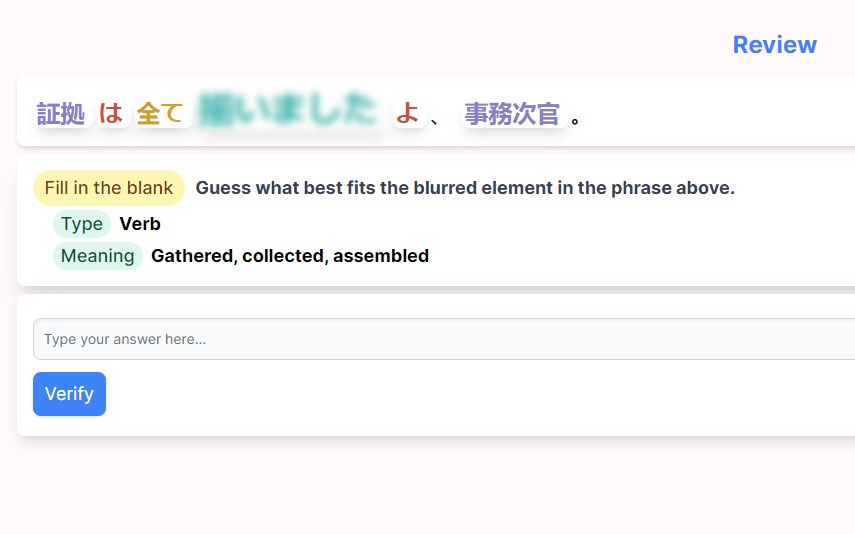
Task: Select the particle よ
Action: click(x=408, y=113)
